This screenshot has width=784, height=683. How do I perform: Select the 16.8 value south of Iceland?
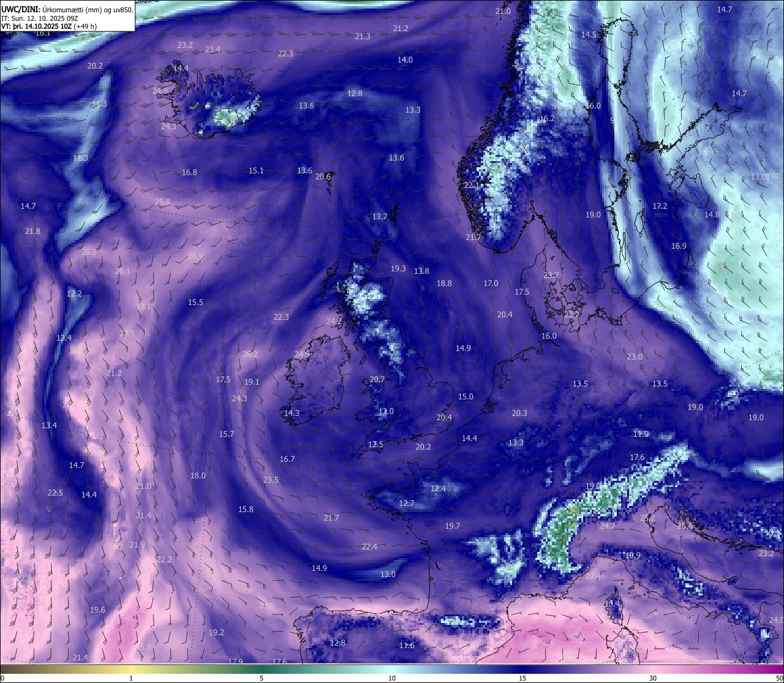[x=190, y=173]
